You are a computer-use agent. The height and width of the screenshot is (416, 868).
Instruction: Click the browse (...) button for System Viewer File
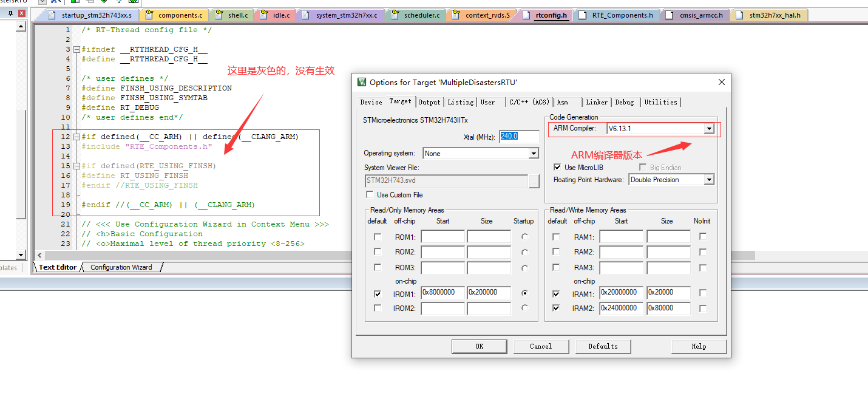click(534, 181)
